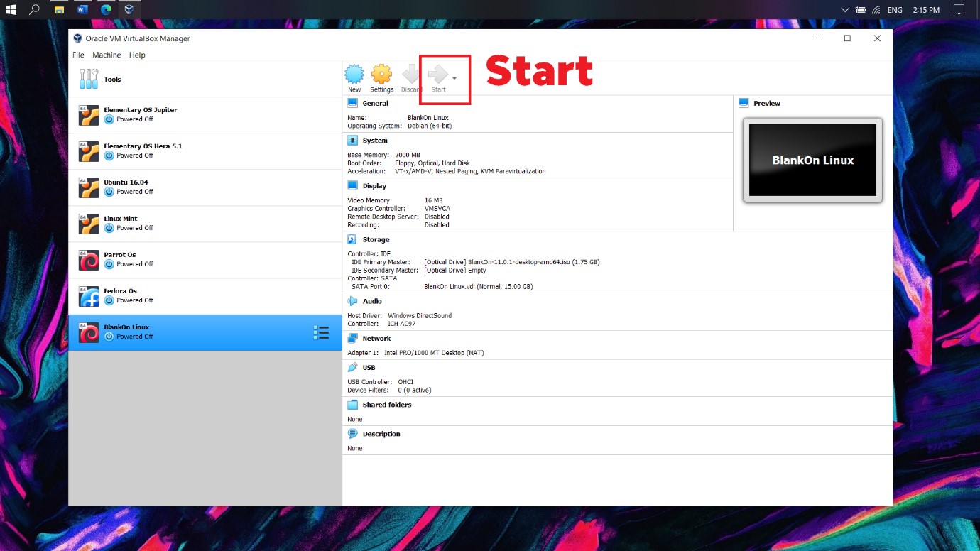
Task: Select the Parrot Os VM
Action: click(205, 260)
